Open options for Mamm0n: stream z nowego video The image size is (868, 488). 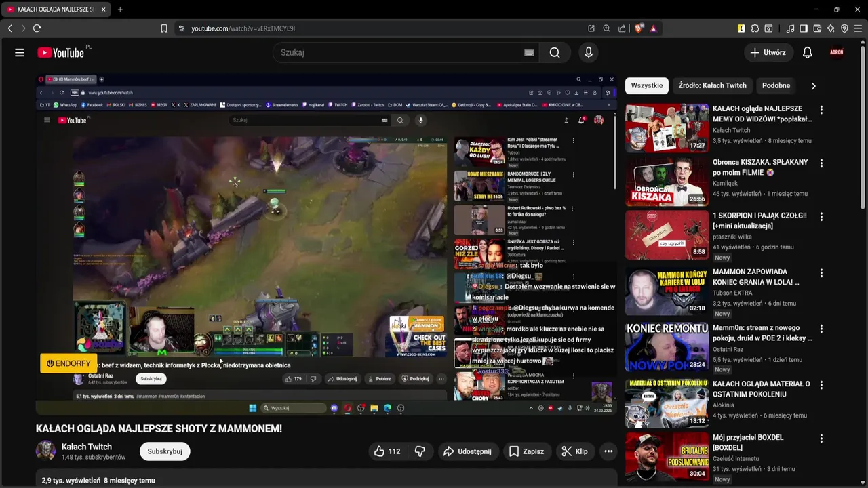click(x=821, y=329)
